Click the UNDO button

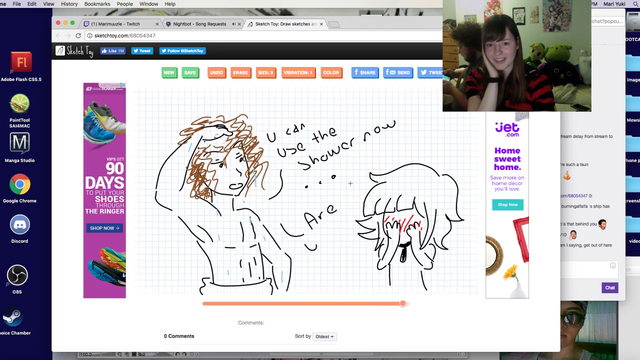coord(217,73)
